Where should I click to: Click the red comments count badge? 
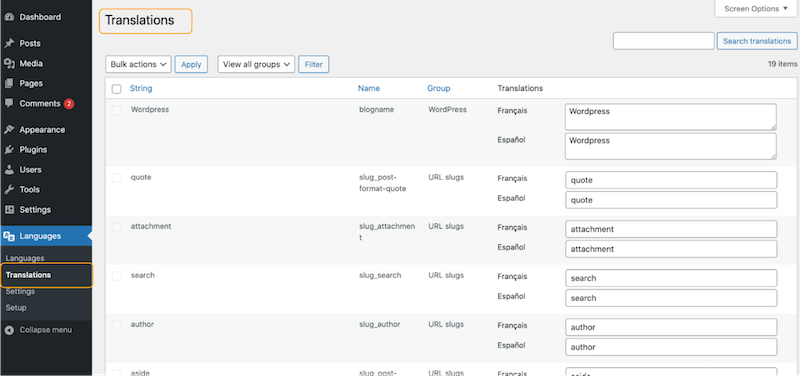point(69,104)
